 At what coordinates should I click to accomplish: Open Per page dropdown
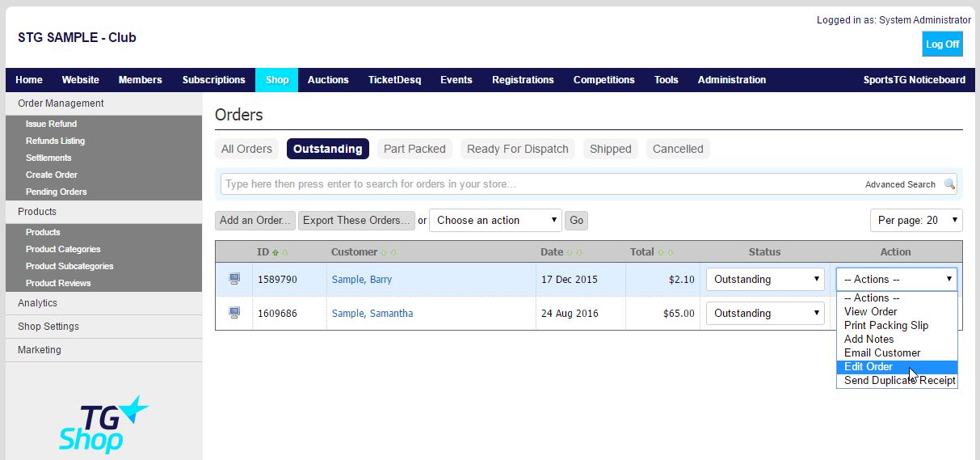(x=916, y=220)
